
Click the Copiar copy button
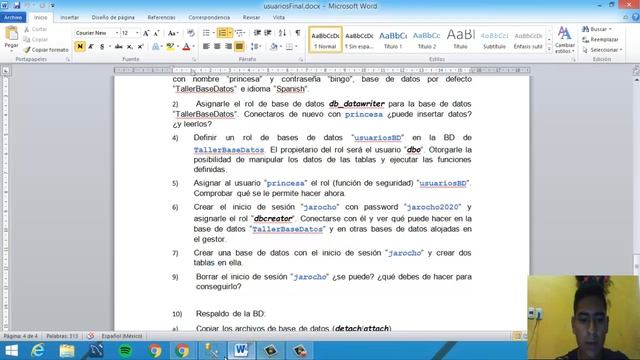[x=36, y=40]
